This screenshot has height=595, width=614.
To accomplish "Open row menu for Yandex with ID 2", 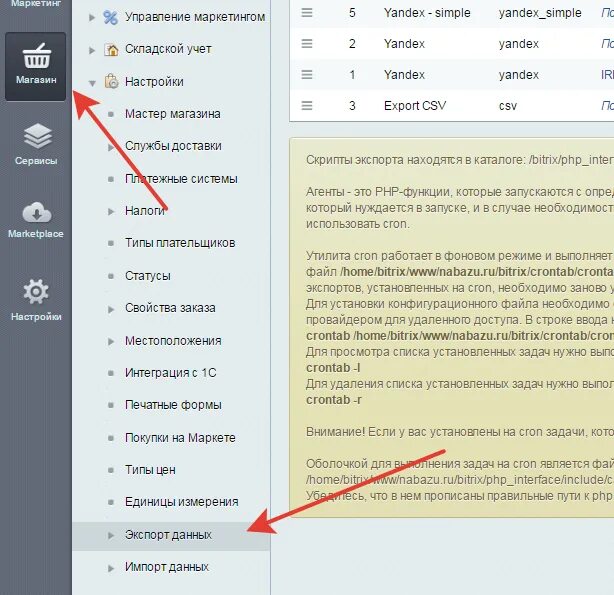I will (x=307, y=43).
